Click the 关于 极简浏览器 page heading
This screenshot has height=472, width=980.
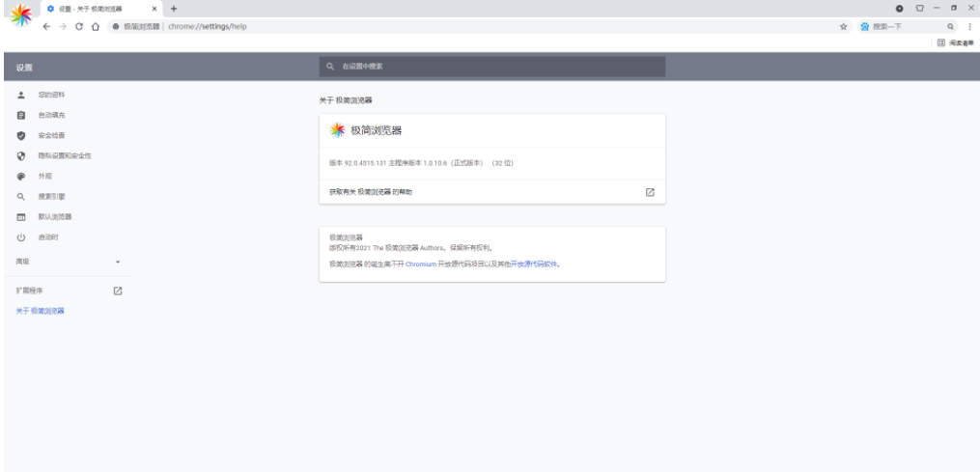coord(346,100)
